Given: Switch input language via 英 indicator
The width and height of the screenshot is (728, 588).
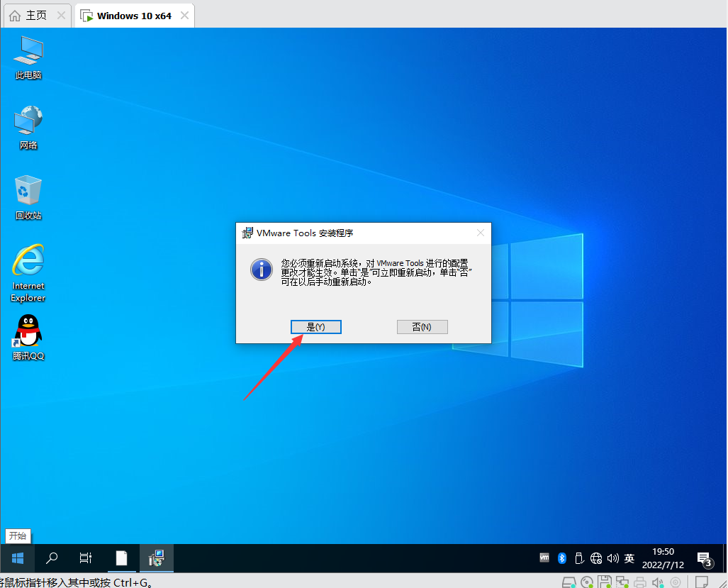Looking at the screenshot, I should click(x=629, y=558).
